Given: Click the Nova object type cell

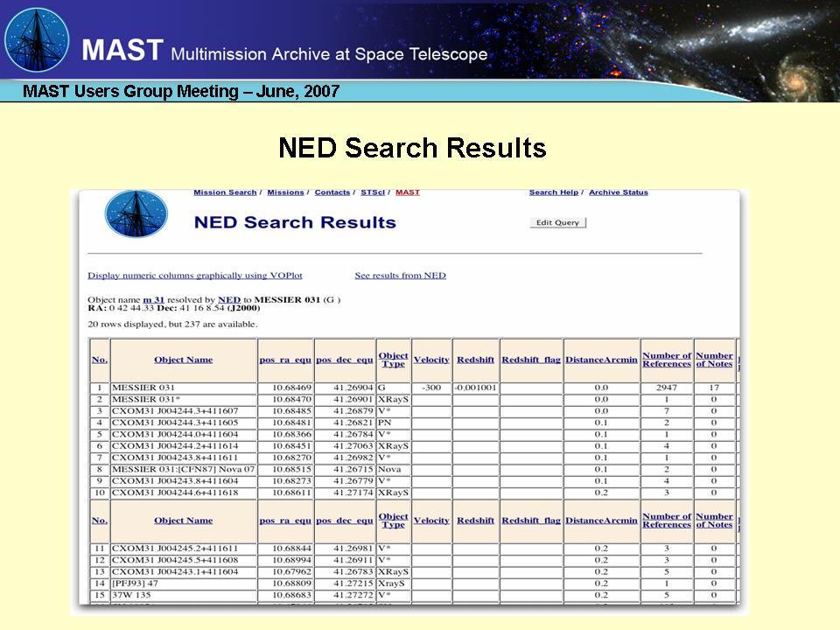Looking at the screenshot, I should coord(393,469).
